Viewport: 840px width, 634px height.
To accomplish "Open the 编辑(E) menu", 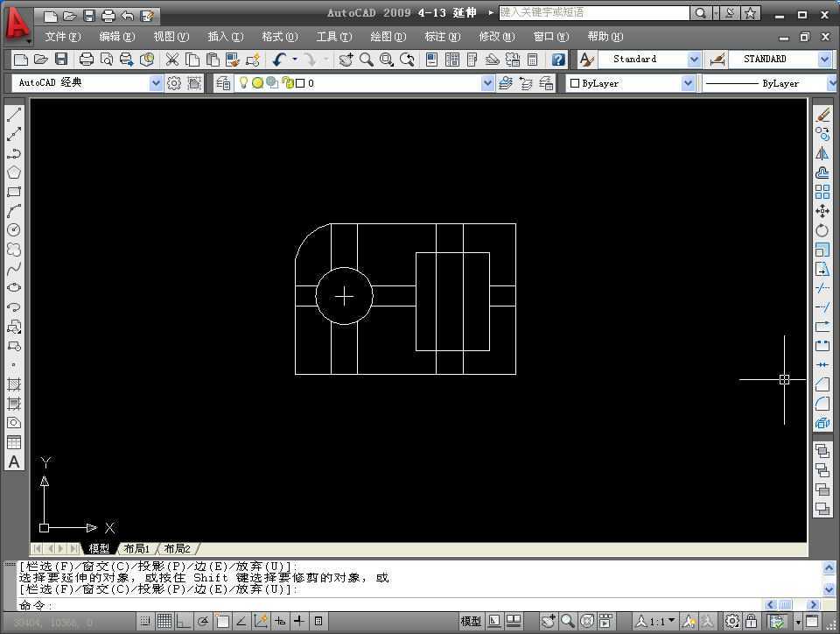I will click(x=117, y=37).
